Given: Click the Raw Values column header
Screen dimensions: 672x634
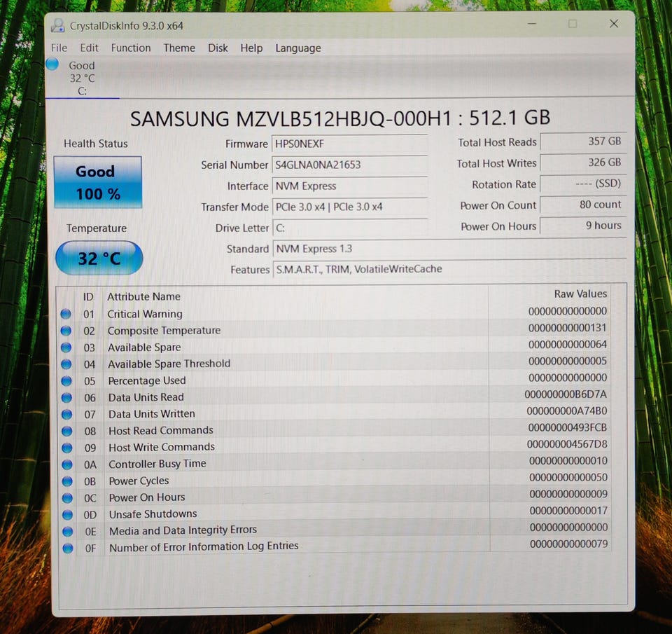Looking at the screenshot, I should [x=580, y=294].
